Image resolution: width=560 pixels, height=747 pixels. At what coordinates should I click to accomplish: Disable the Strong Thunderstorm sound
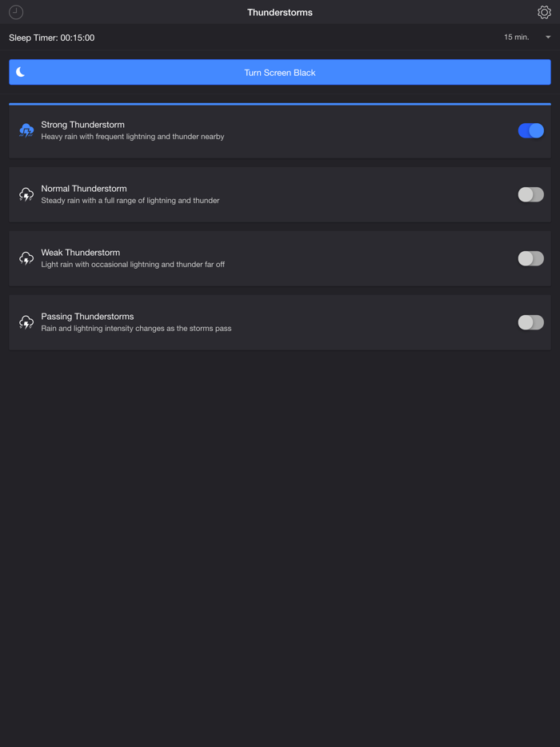(530, 130)
